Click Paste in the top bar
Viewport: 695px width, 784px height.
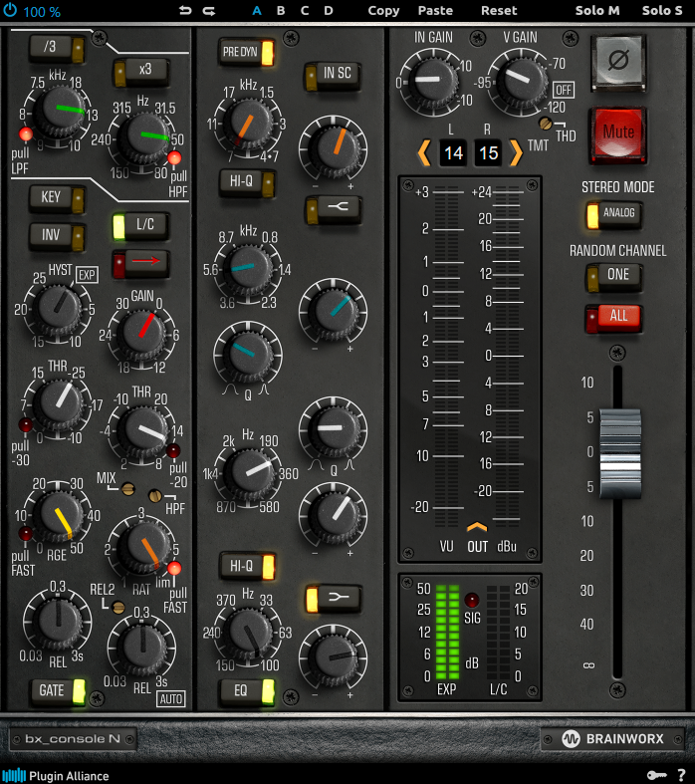coord(436,11)
